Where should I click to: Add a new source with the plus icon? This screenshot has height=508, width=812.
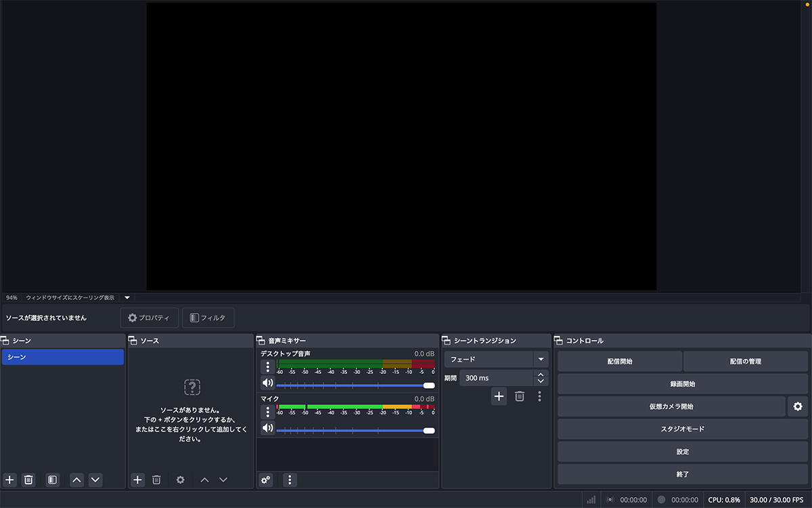click(137, 480)
